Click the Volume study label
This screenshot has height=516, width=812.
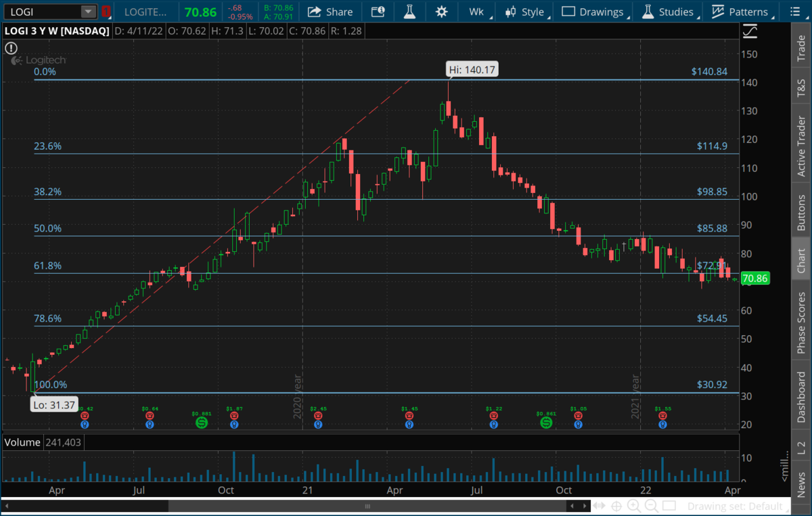(x=21, y=442)
